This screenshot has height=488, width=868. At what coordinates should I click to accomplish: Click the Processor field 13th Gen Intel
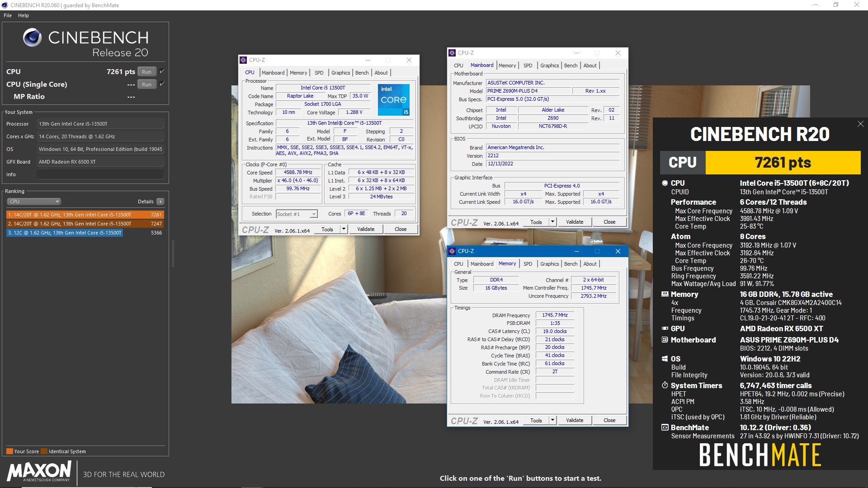(x=100, y=124)
